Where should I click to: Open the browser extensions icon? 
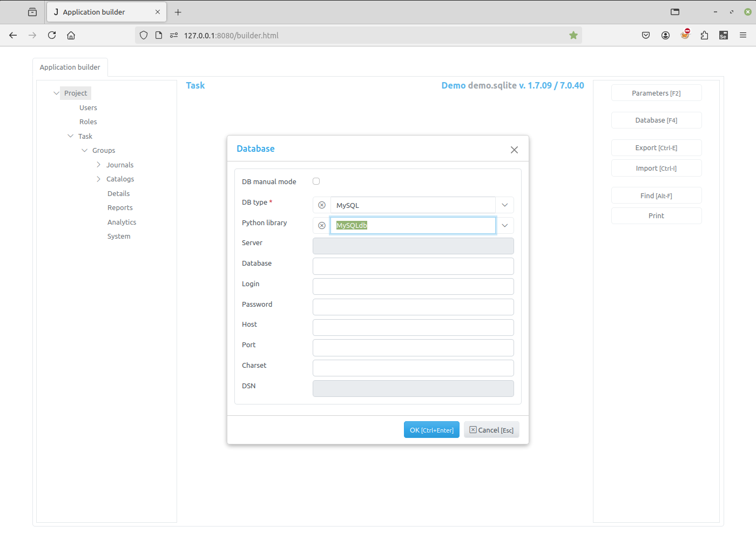point(704,36)
